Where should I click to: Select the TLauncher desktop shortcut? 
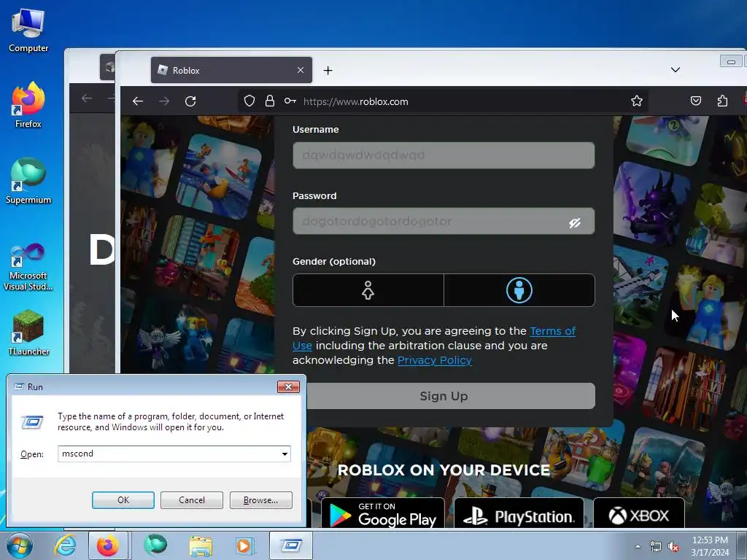click(x=28, y=332)
